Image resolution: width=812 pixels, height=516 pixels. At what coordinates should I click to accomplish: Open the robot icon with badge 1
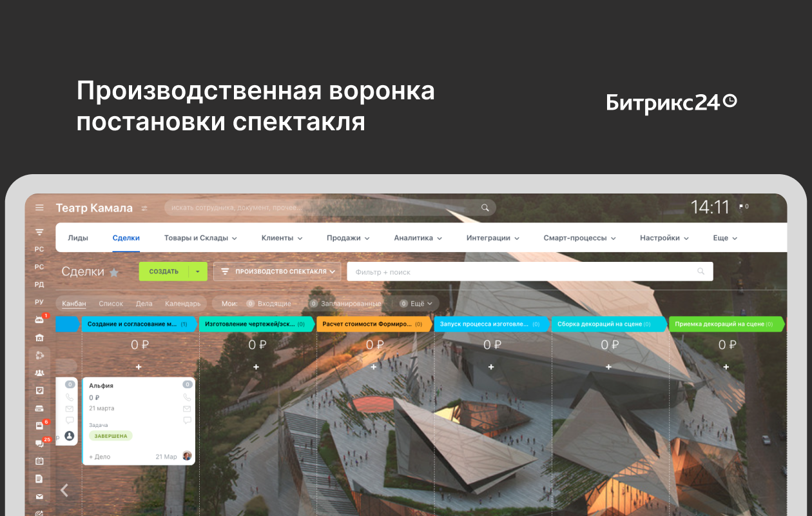[39, 320]
